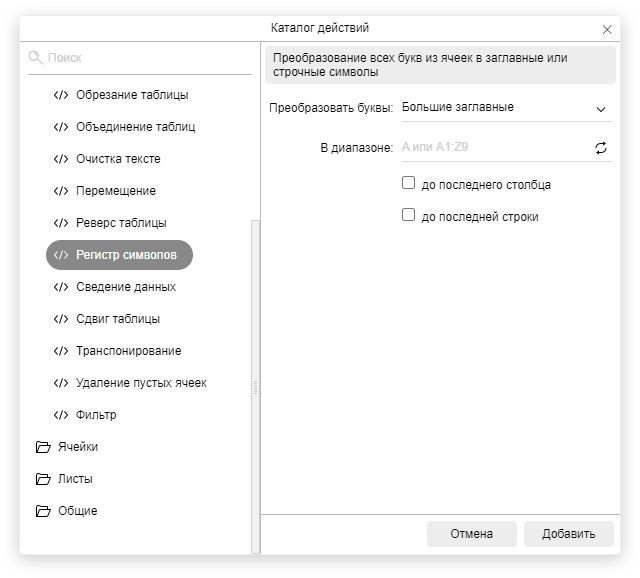Click the code icon beside Фильтр
Viewport: 640px width, 578px height.
[x=61, y=415]
